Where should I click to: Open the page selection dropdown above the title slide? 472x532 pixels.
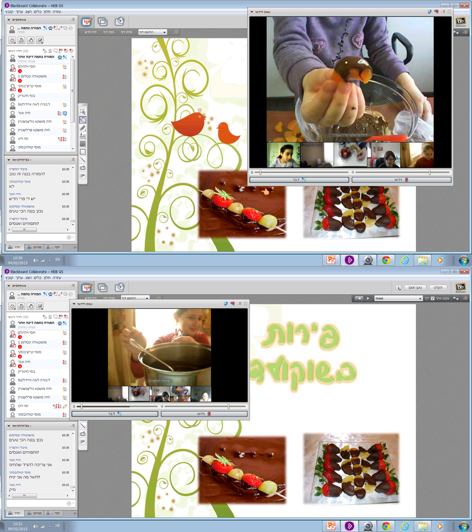tap(398, 298)
